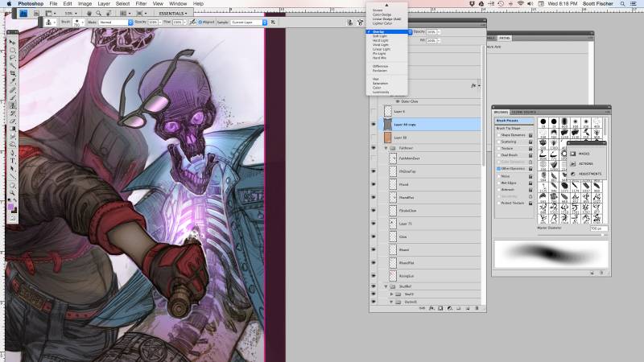Switch to the Clone Source tab
Image resolution: width=644 pixels, height=362 pixels.
coord(525,110)
